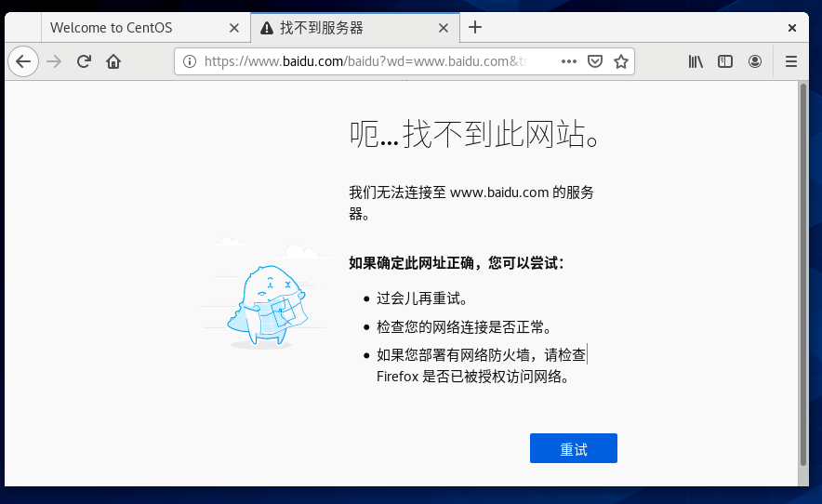The image size is (822, 504).
Task: Show site information icon in address bar
Action: [190, 61]
